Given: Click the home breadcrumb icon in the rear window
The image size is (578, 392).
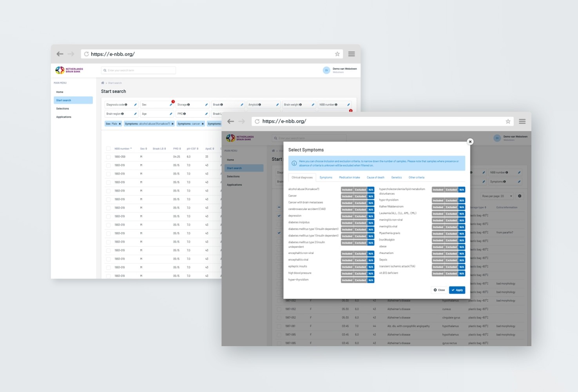Looking at the screenshot, I should tap(103, 83).
